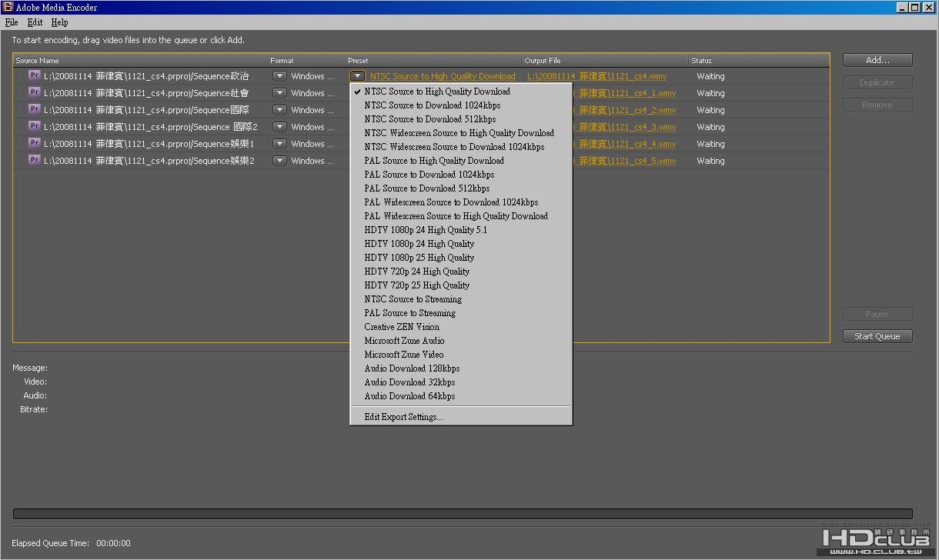Screen dimensions: 939x560
Task: Pick PAL Source to Streaming preset
Action: (461, 313)
